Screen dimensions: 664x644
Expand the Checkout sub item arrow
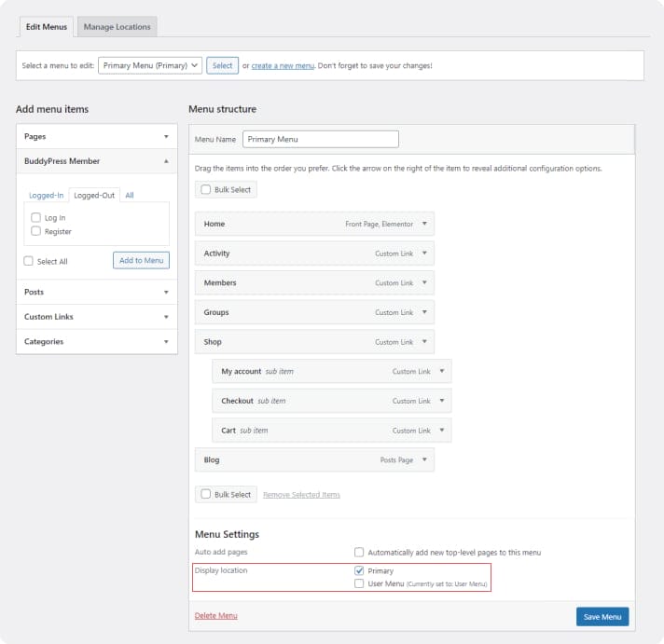pos(441,401)
